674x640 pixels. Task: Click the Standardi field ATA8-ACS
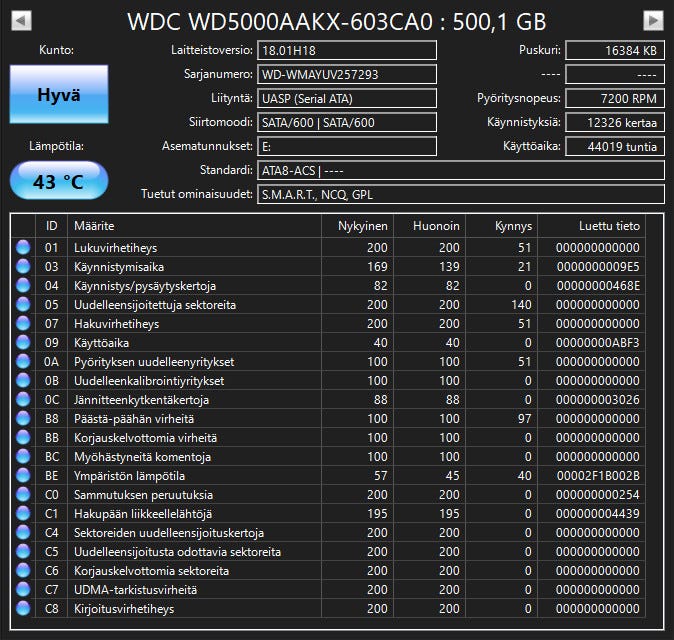tap(461, 171)
